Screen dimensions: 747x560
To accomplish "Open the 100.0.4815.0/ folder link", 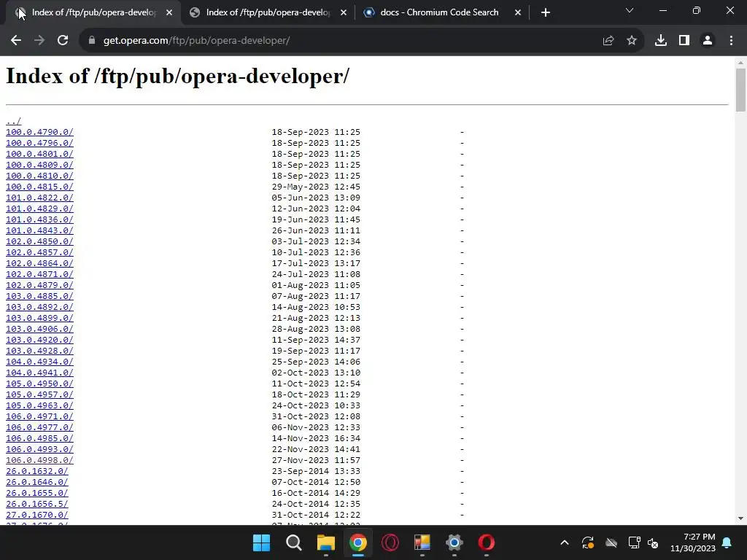I will (x=39, y=187).
